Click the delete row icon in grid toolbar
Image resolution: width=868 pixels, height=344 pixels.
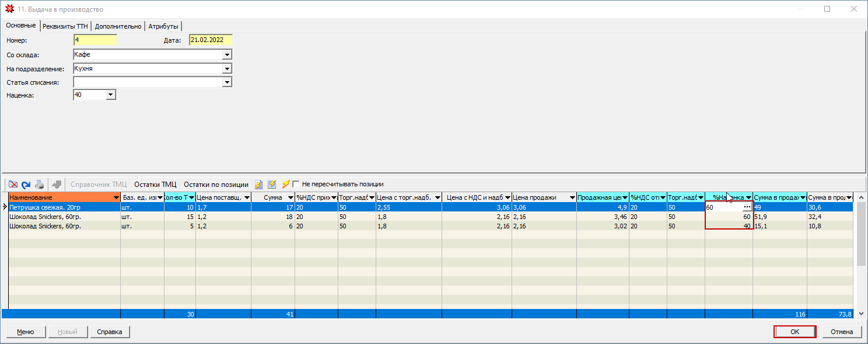[x=13, y=185]
